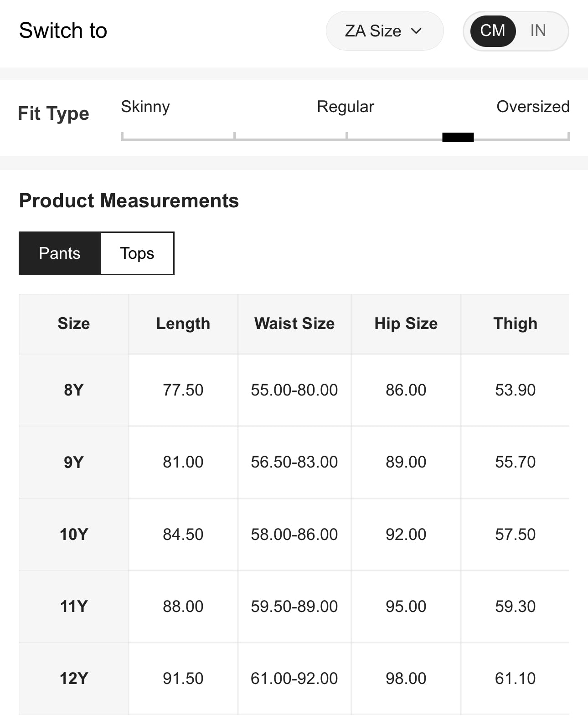
Task: Click the Thigh column header
Action: coord(515,324)
